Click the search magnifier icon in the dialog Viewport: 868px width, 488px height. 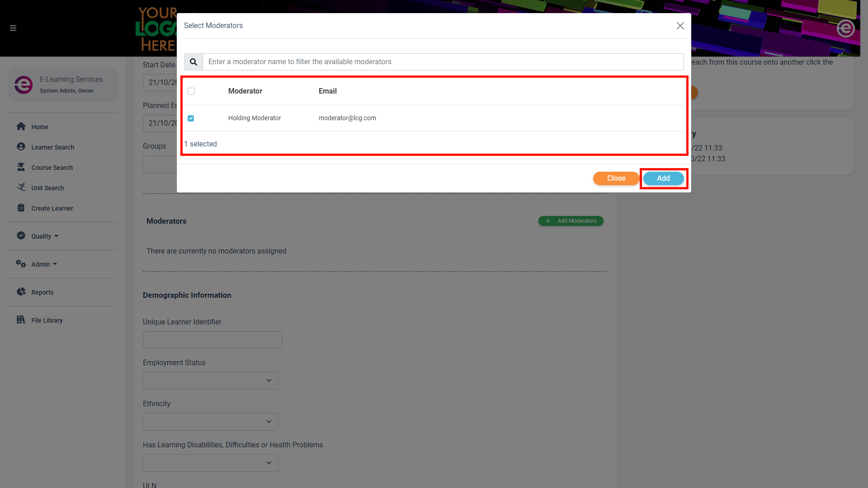pyautogui.click(x=193, y=62)
